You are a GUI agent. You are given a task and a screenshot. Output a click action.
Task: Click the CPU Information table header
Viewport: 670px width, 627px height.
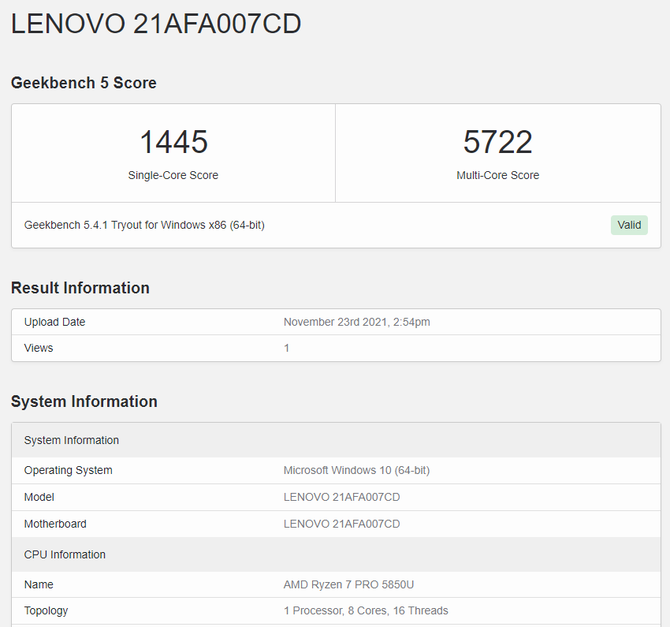[x=64, y=554]
